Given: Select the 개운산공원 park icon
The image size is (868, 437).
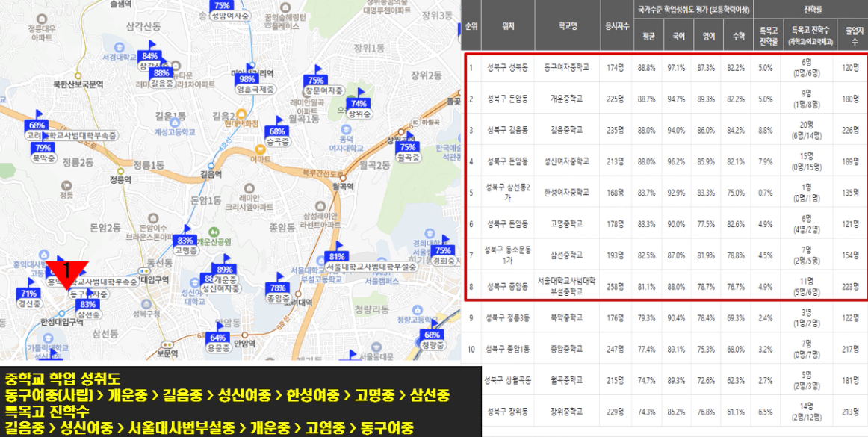Looking at the screenshot, I should click(x=213, y=232).
